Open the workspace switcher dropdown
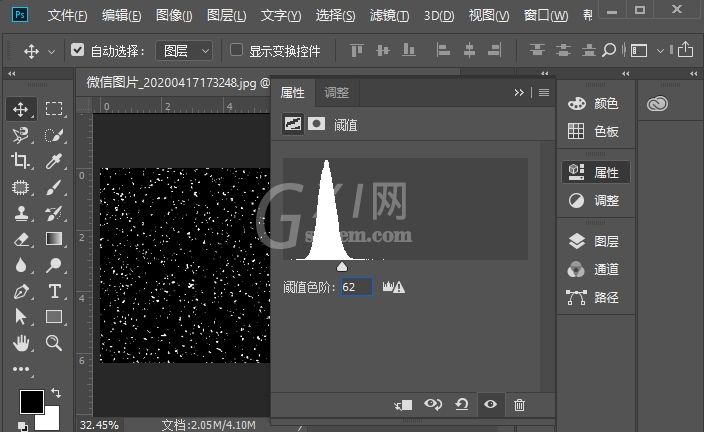704x432 pixels. click(647, 51)
